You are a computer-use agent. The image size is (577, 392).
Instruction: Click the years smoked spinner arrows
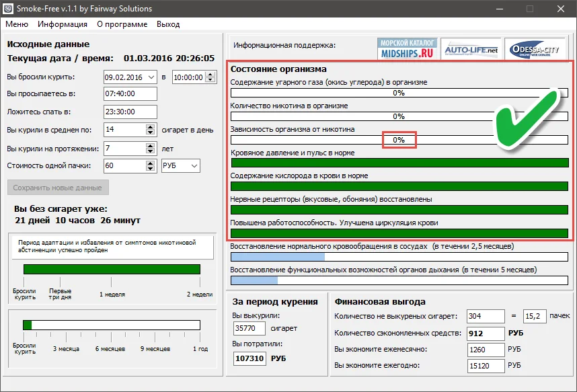pos(151,148)
